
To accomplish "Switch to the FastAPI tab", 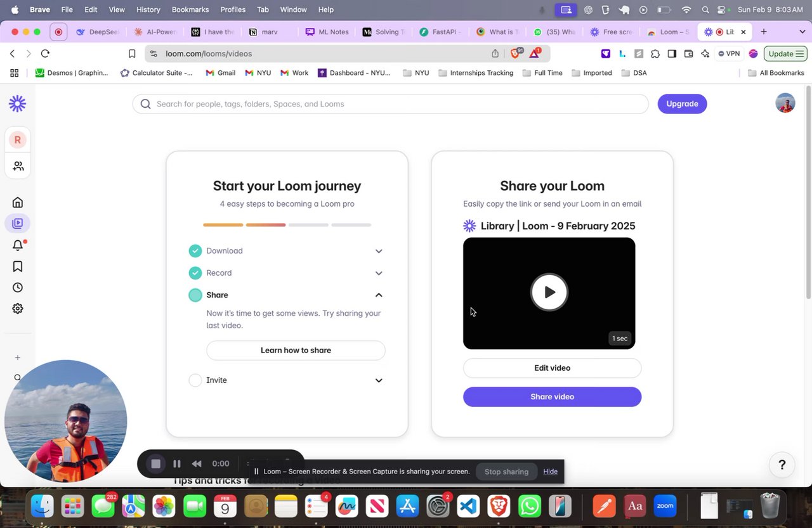I will click(x=441, y=32).
